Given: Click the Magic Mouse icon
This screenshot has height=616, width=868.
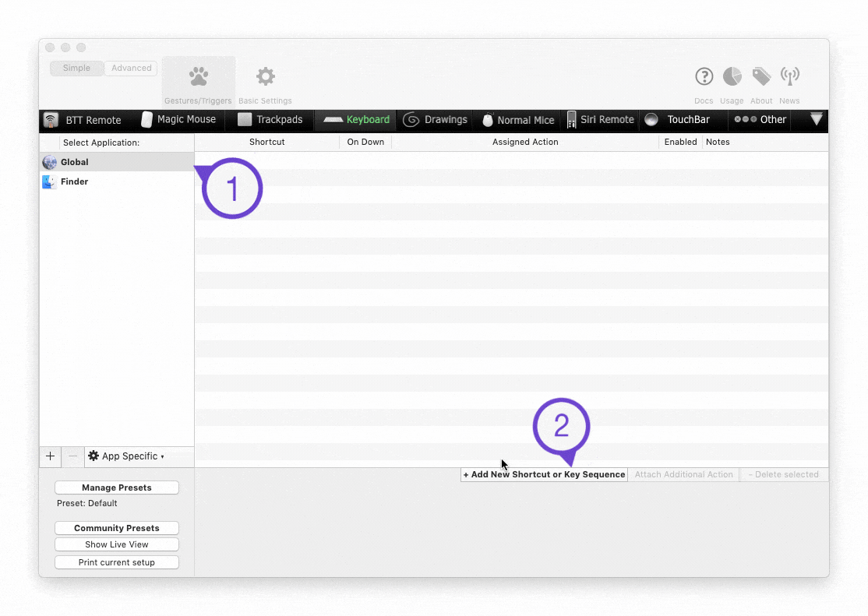Looking at the screenshot, I should [146, 120].
